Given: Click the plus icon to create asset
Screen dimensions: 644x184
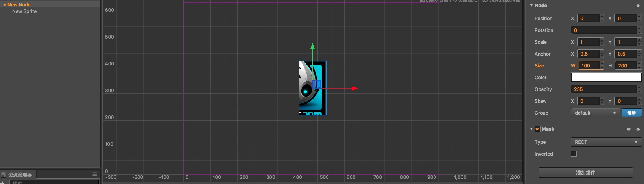Looking at the screenshot, I should click(3, 182).
